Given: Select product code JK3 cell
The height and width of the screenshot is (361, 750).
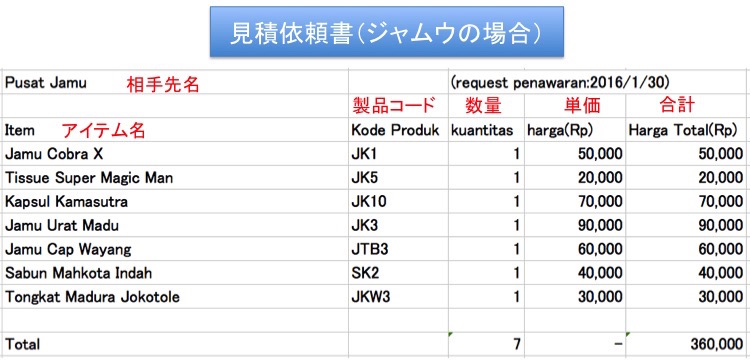Looking at the screenshot, I should pyautogui.click(x=398, y=225).
